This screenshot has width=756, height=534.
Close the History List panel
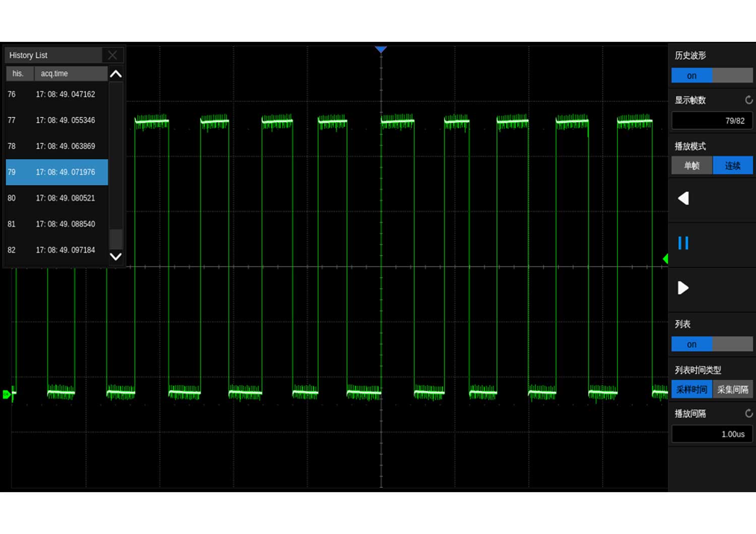(x=112, y=55)
